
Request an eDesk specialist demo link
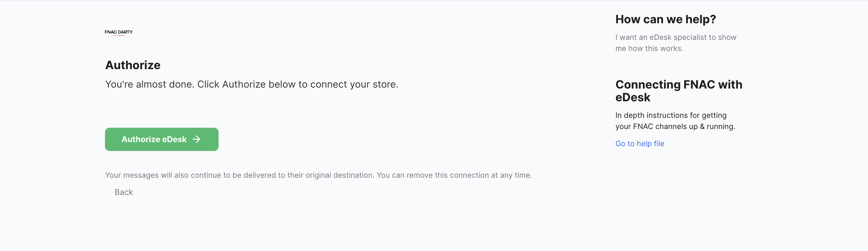coord(675,43)
